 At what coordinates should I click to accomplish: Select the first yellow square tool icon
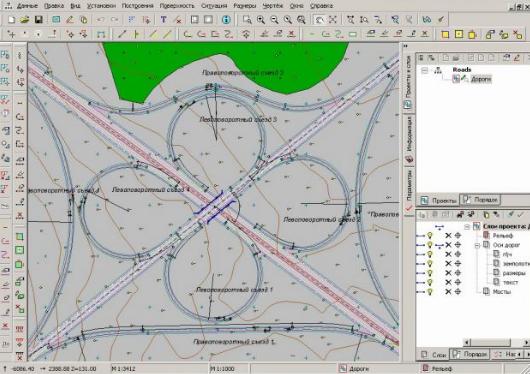click(445, 34)
